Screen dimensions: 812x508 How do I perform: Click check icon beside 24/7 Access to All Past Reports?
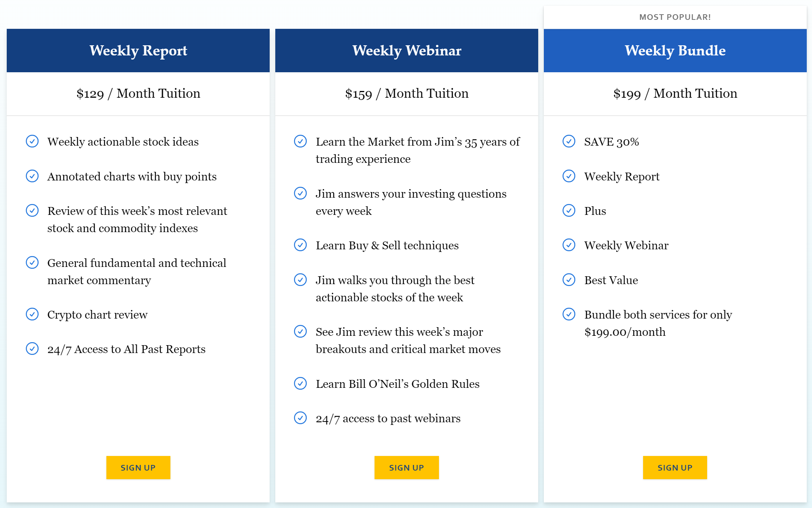coord(32,349)
